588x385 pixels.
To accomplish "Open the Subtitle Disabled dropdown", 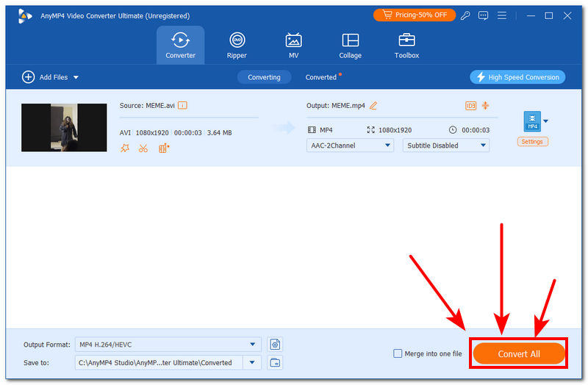I will (446, 145).
